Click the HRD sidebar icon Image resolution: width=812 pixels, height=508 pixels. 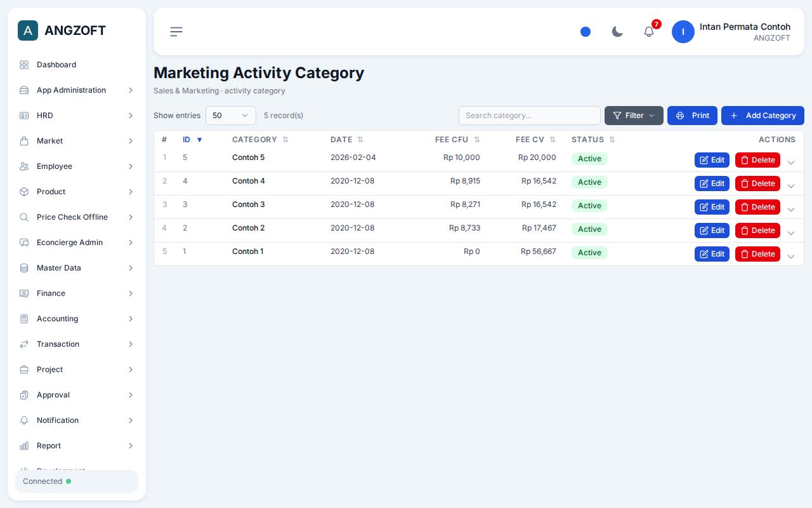coord(24,116)
